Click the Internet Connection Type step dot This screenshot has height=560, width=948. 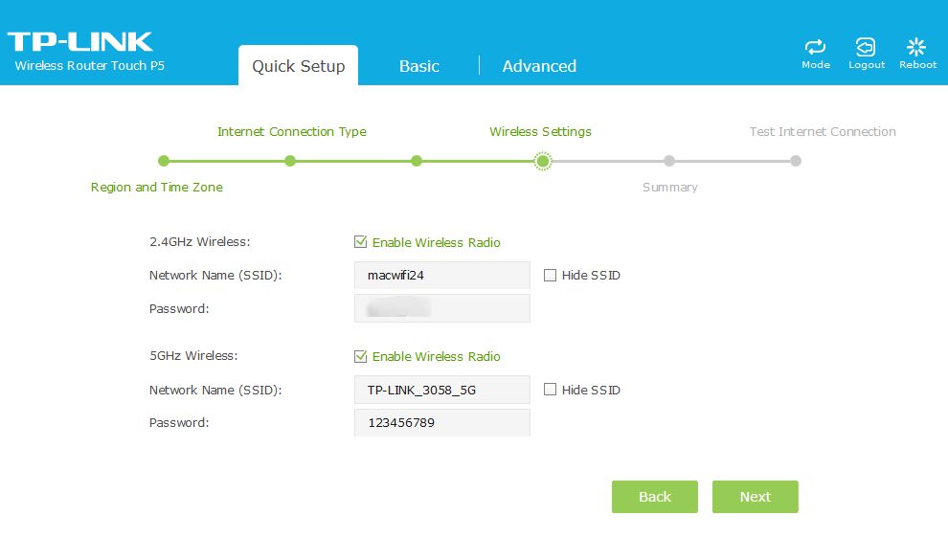point(290,161)
